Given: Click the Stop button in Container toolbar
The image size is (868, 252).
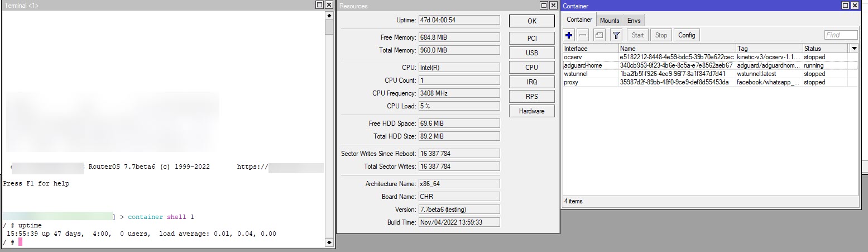Looking at the screenshot, I should coord(661,35).
